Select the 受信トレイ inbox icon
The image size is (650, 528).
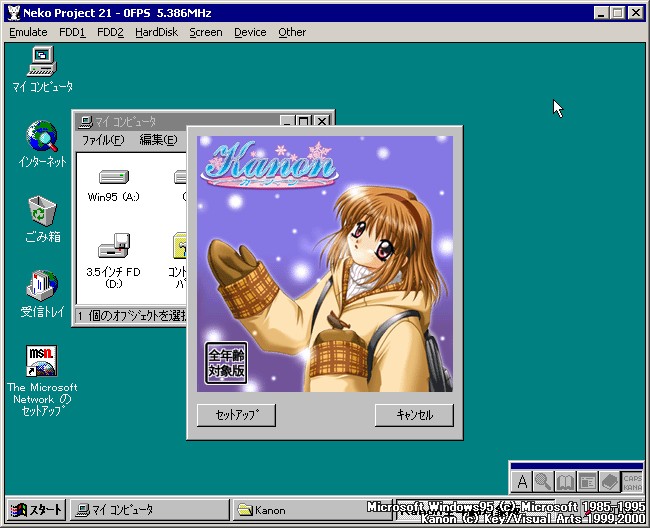[x=42, y=293]
